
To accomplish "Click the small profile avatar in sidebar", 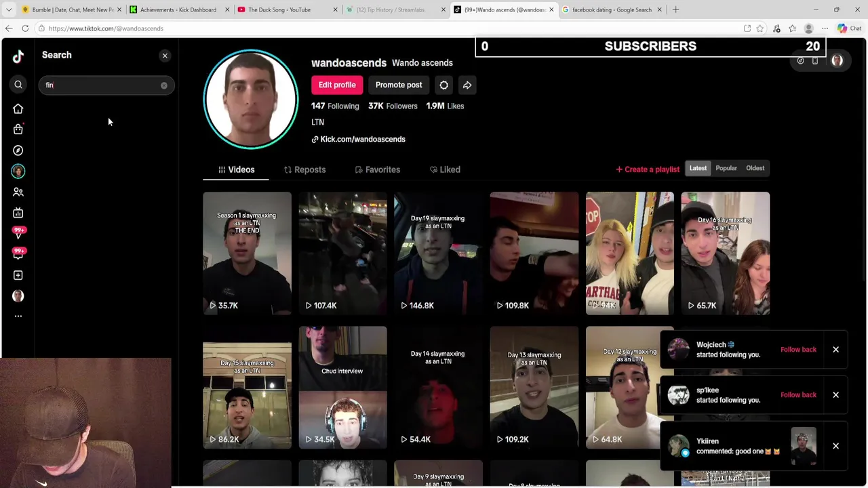I will (18, 296).
